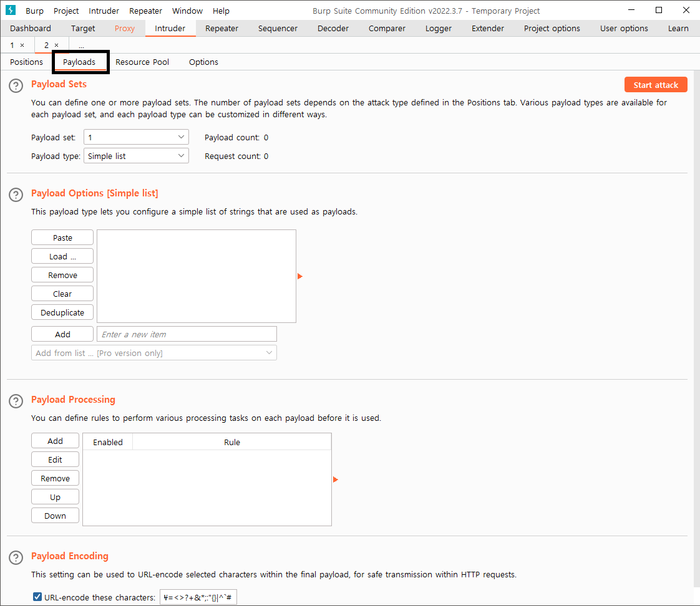Open the Payload set dropdown
700x606 pixels.
pyautogui.click(x=136, y=137)
